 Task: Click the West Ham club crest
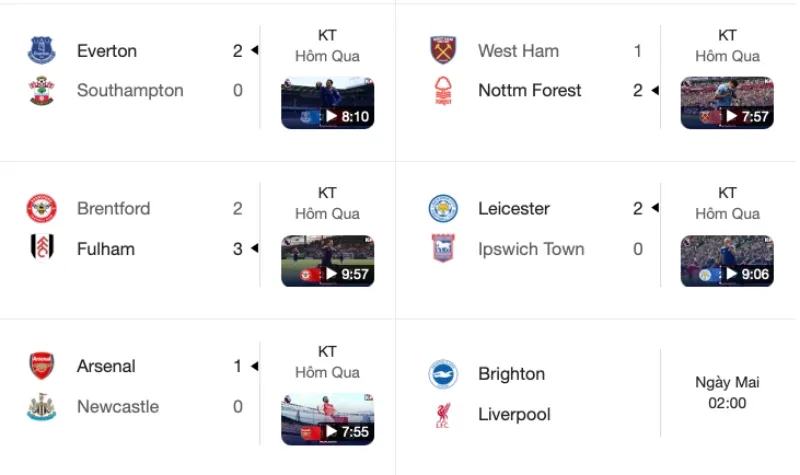click(443, 50)
